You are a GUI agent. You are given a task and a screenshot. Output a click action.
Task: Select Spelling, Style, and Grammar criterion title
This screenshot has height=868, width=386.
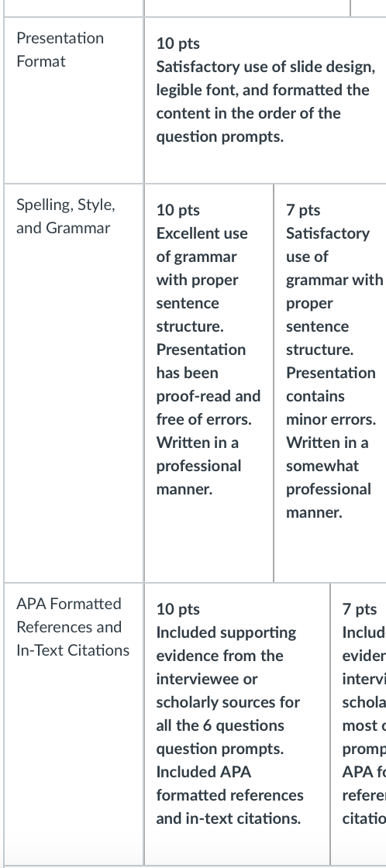[x=65, y=216]
